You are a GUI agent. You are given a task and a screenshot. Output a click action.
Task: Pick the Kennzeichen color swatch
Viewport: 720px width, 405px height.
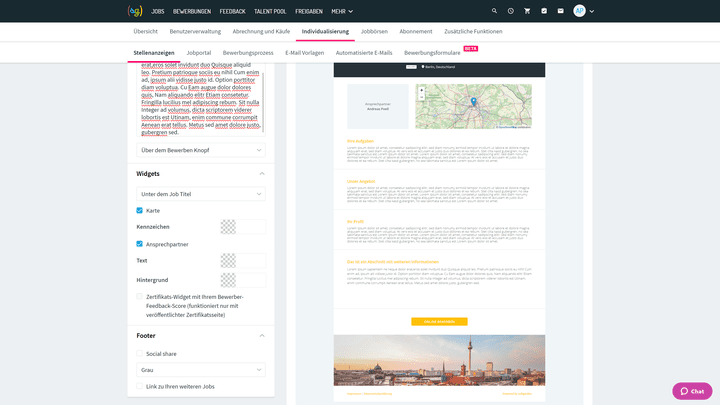tap(228, 227)
